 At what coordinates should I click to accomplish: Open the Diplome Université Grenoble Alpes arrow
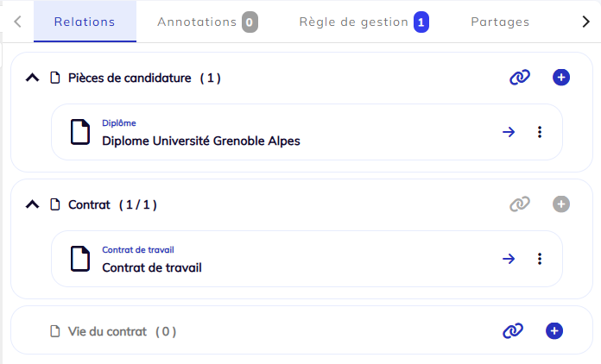(509, 132)
